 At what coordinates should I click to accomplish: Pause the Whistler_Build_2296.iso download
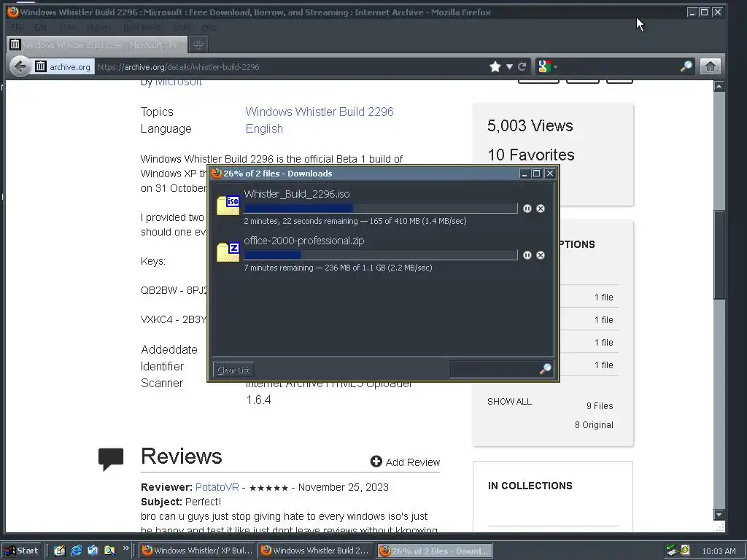[527, 209]
